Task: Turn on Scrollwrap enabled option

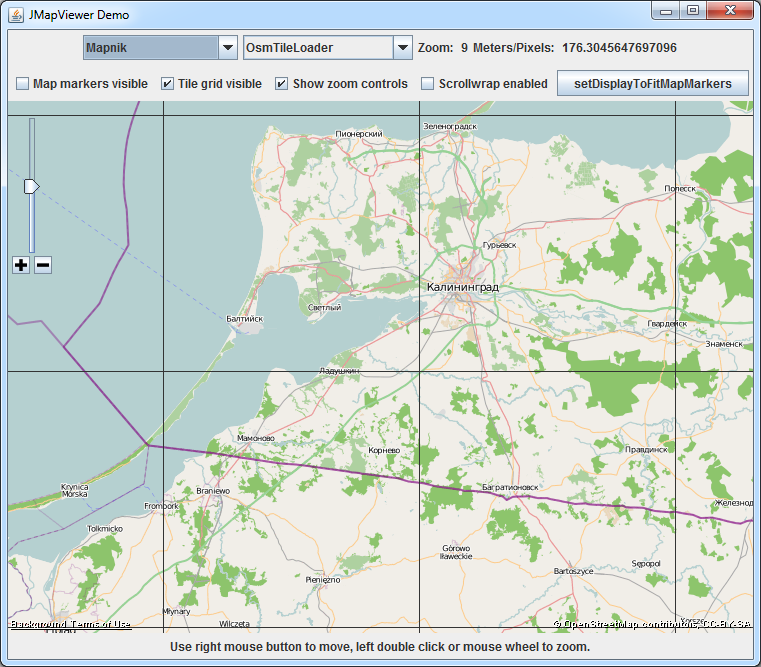Action: pos(428,84)
